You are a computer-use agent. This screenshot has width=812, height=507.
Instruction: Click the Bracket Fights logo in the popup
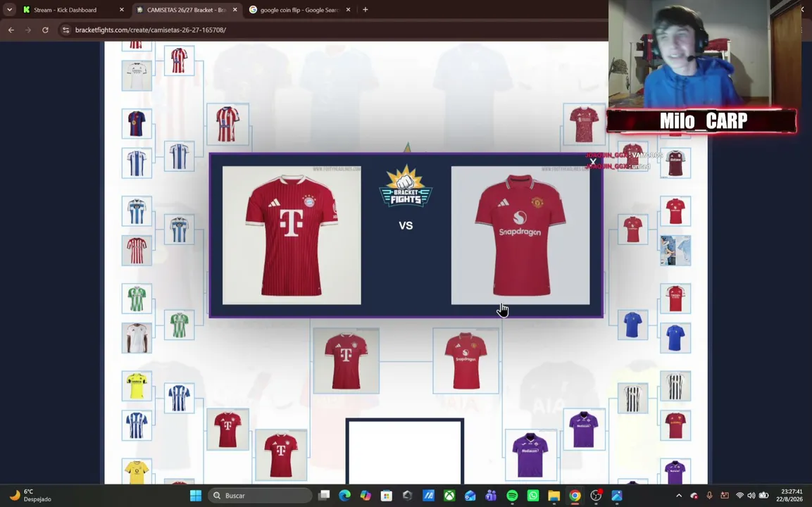click(x=406, y=186)
